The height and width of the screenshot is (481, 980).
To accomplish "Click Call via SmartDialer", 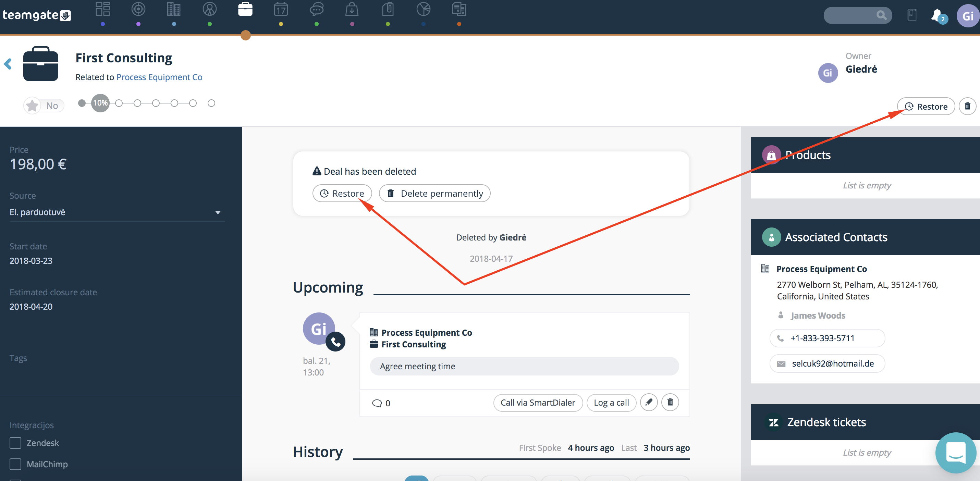I will (x=538, y=403).
